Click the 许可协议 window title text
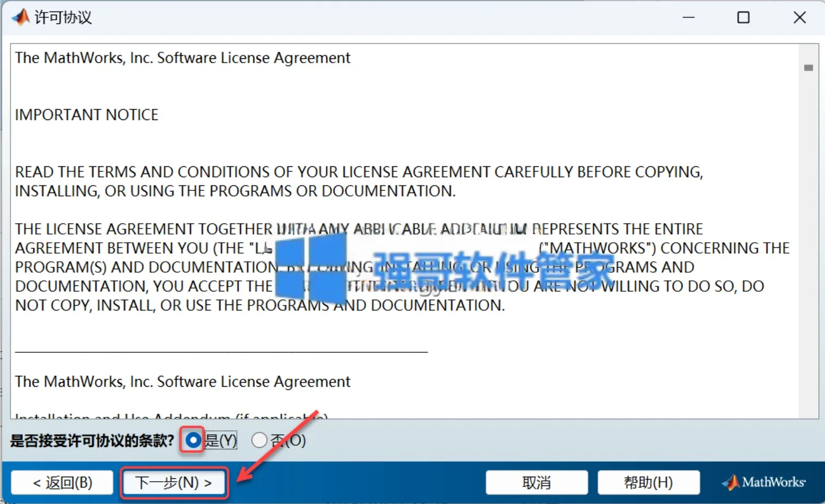This screenshot has height=504, width=825. (63, 17)
